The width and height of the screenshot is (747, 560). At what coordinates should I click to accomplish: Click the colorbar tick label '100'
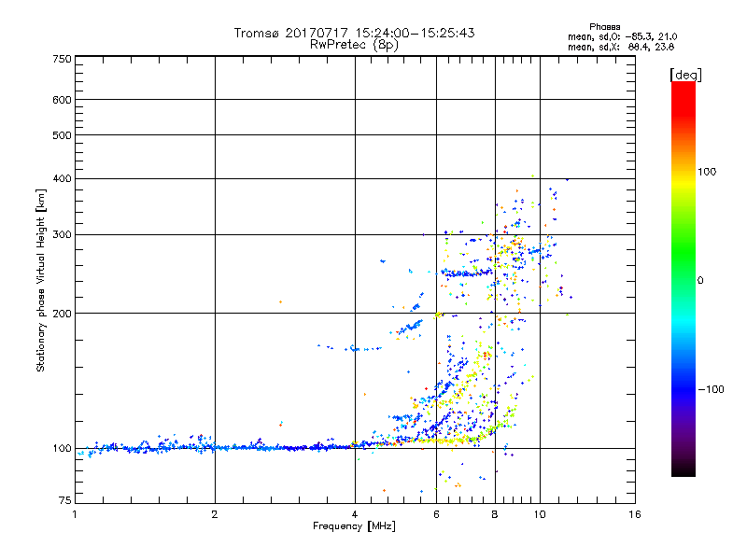pyautogui.click(x=707, y=172)
